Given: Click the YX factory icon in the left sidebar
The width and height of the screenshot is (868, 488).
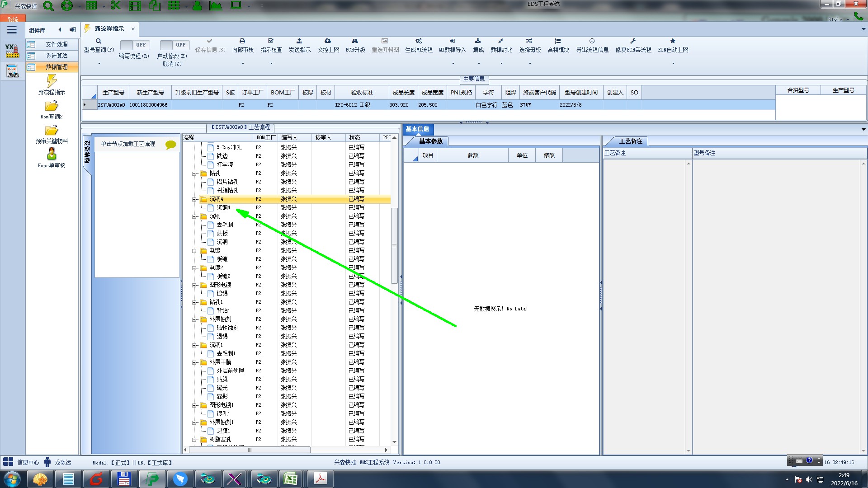Looking at the screenshot, I should [x=12, y=51].
